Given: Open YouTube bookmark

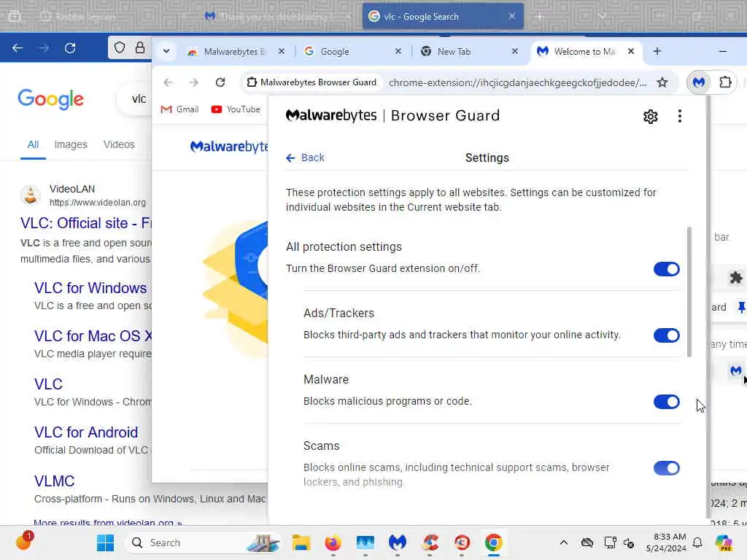Looking at the screenshot, I should [x=236, y=109].
